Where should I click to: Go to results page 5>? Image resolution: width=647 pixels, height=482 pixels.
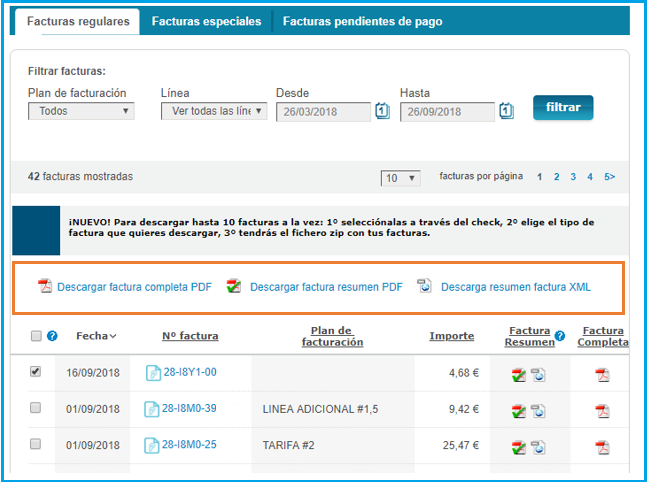(x=609, y=177)
